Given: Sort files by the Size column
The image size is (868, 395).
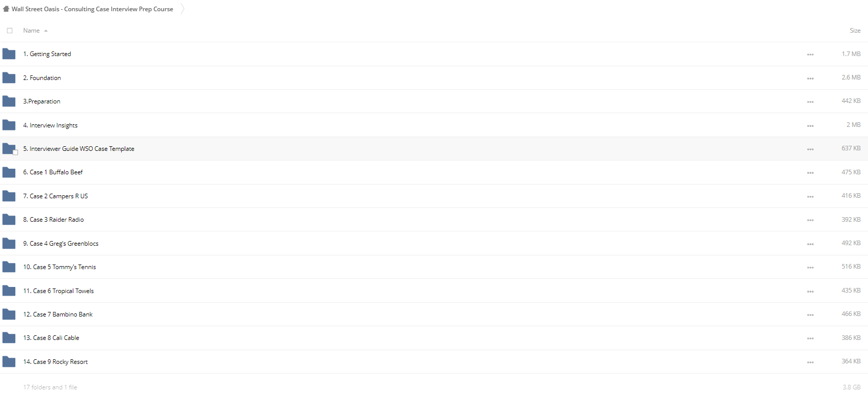Looking at the screenshot, I should 855,31.
